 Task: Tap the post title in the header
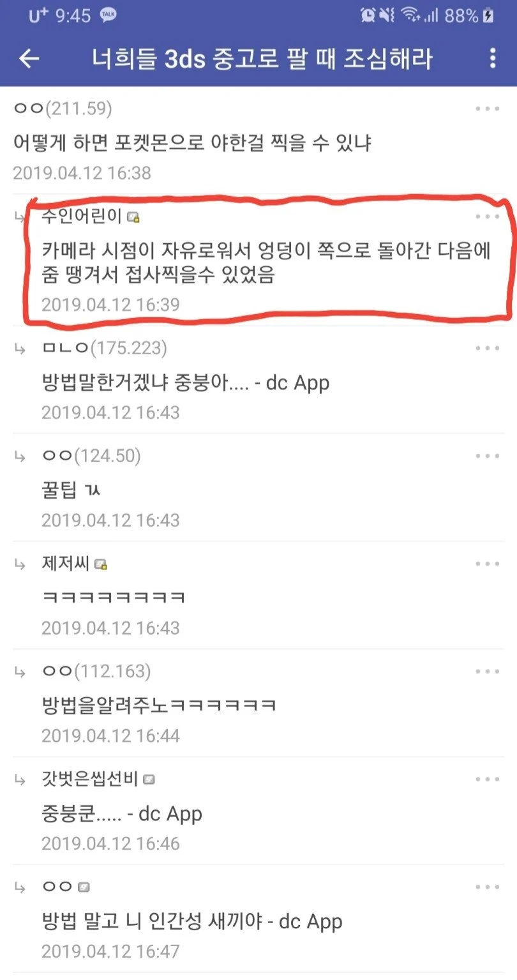click(262, 59)
